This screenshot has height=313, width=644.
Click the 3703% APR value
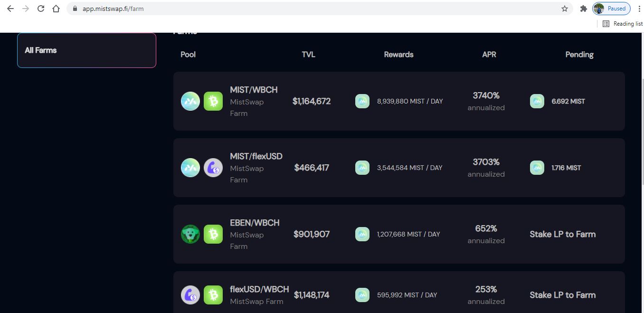coord(486,162)
